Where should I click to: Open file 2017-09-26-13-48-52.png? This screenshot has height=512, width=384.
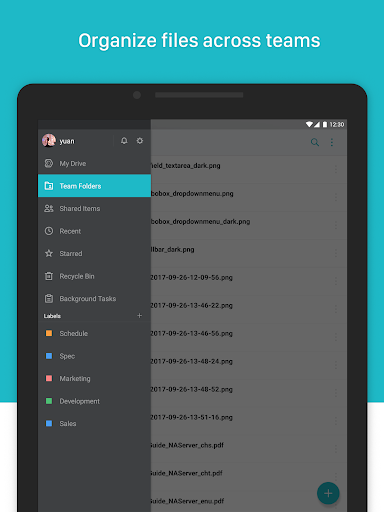click(249, 393)
